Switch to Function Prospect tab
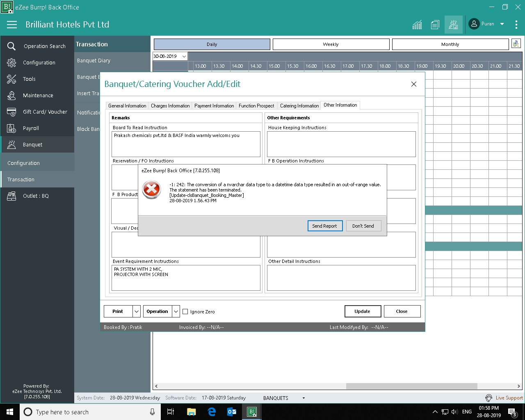Screen dimensions: 525x420 tap(256, 106)
